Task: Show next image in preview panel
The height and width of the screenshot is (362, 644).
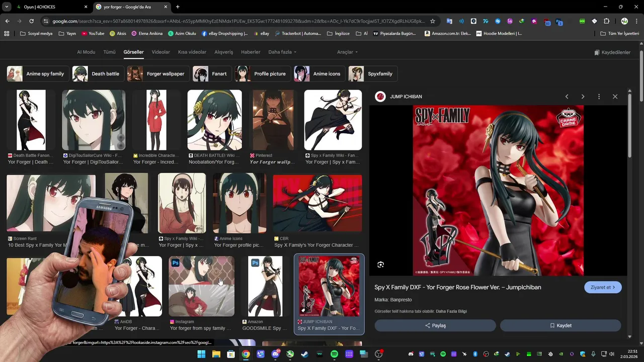Action: tap(583, 97)
